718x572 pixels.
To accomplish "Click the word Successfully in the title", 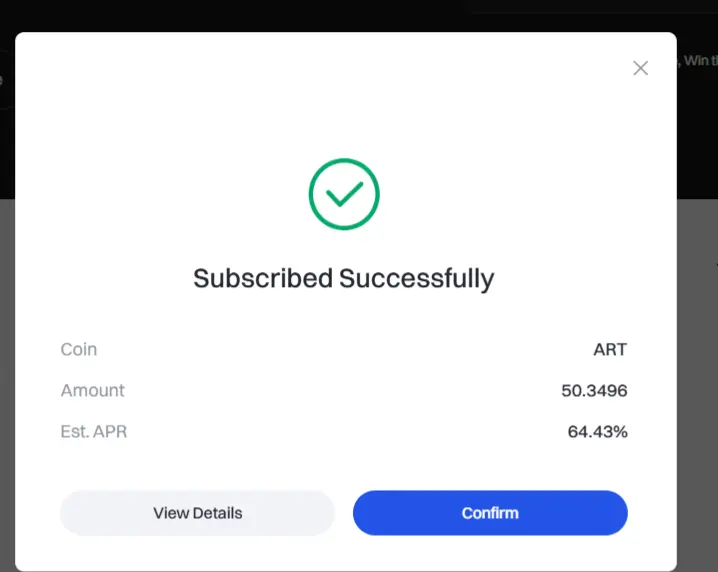I will [x=417, y=278].
